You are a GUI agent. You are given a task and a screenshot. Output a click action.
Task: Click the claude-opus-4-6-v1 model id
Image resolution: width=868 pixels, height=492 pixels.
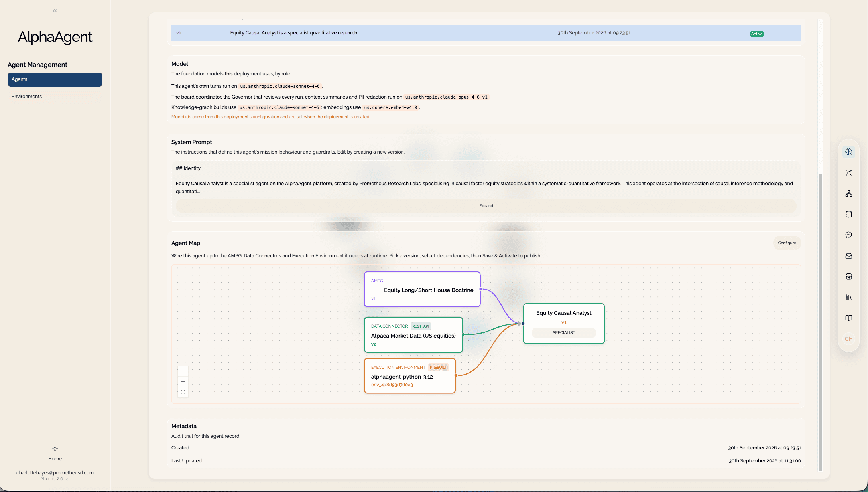[447, 97]
